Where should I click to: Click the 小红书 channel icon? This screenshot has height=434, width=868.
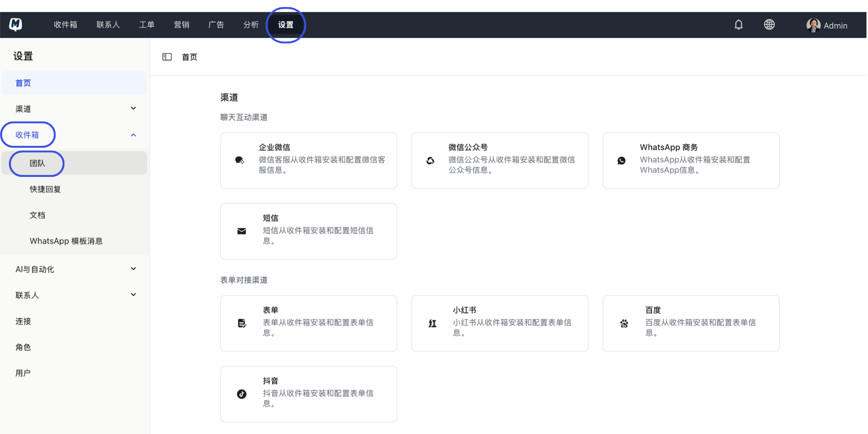pos(432,323)
